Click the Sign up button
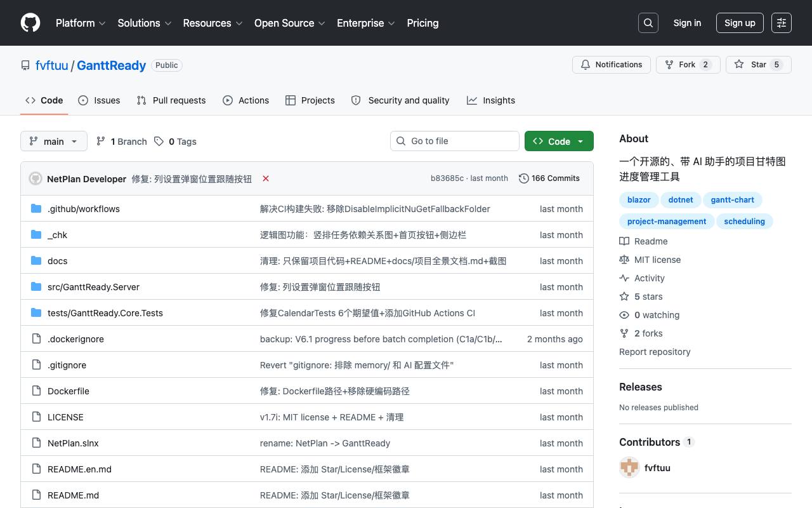The image size is (812, 508). 740,23
